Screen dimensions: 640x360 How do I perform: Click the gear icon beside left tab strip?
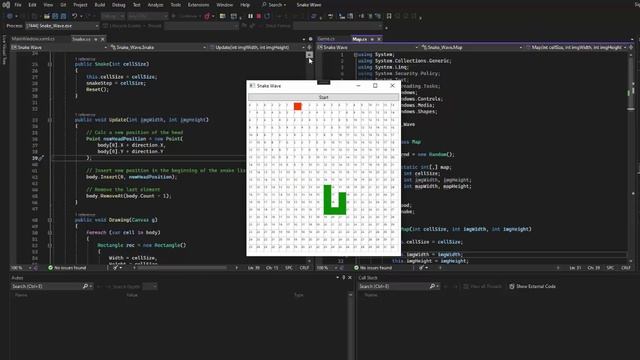coord(310,39)
